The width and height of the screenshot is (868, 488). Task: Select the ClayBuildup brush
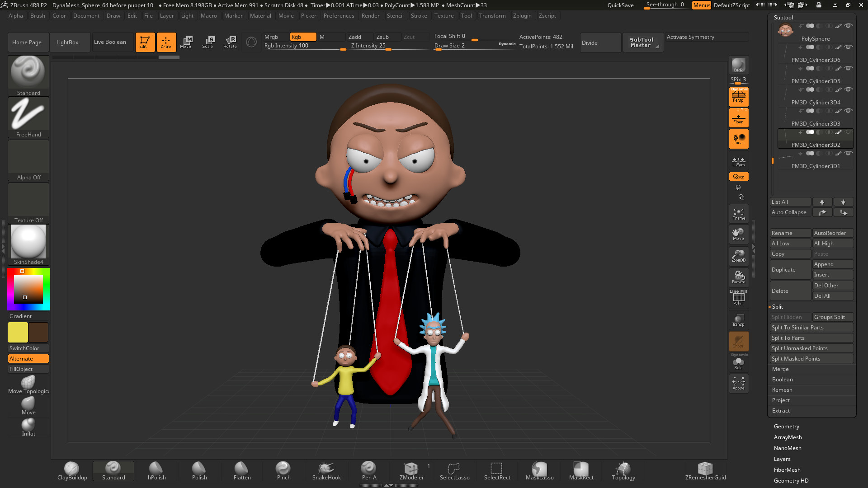(x=72, y=471)
